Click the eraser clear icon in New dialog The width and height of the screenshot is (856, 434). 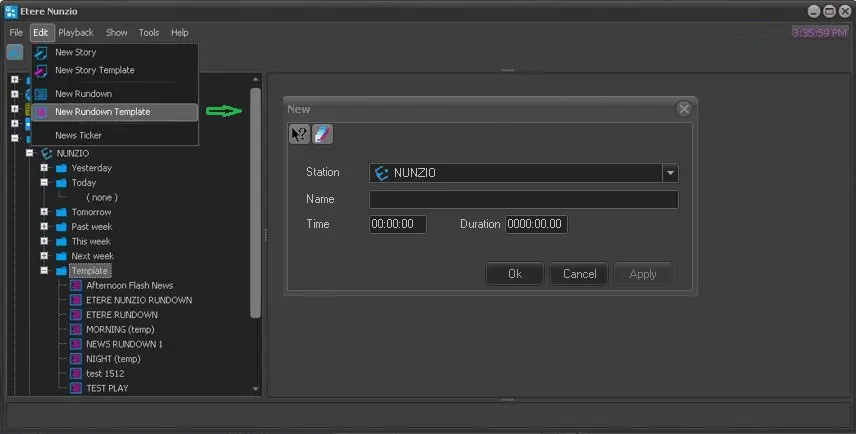click(x=322, y=134)
